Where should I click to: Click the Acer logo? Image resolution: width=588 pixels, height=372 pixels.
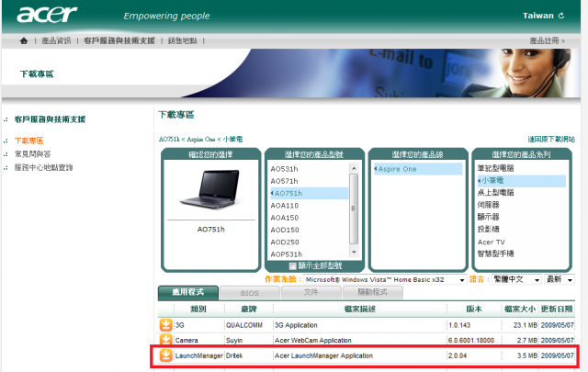47,15
